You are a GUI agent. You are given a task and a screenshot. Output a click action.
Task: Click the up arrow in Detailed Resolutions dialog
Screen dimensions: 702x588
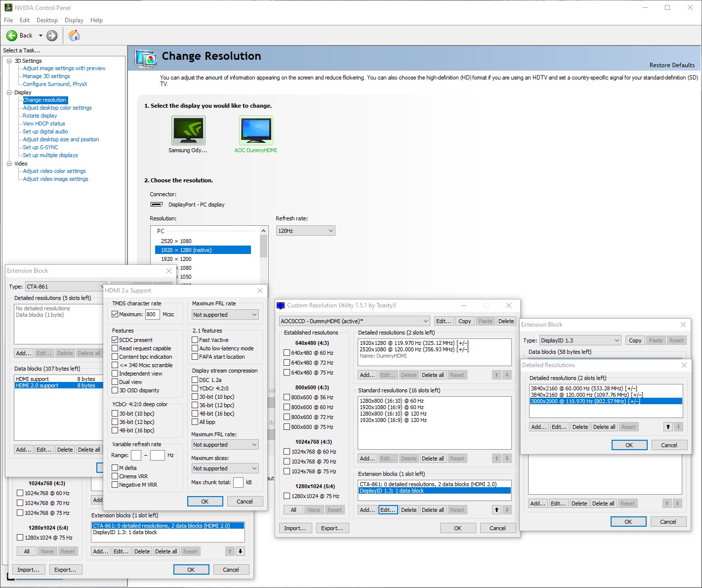tap(668, 427)
